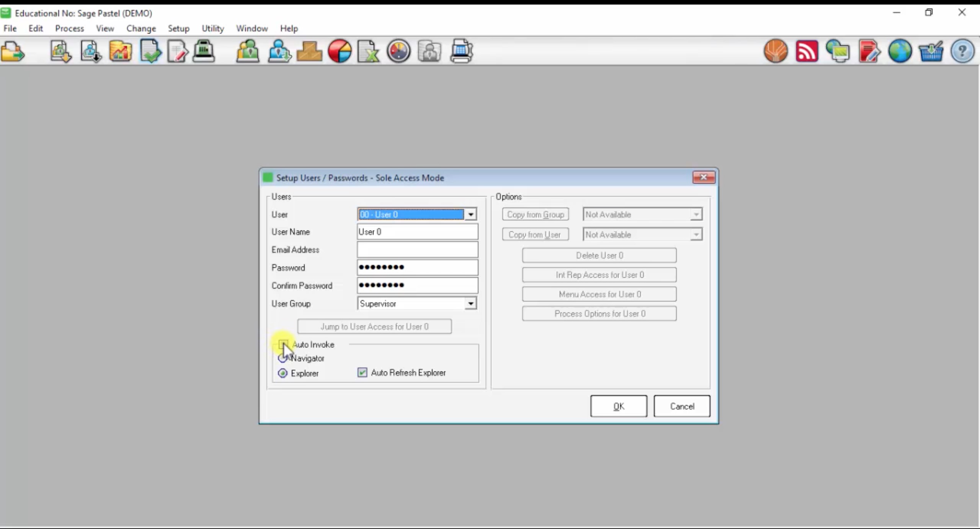
Task: Select the suppliers toolbar icon
Action: (279, 51)
